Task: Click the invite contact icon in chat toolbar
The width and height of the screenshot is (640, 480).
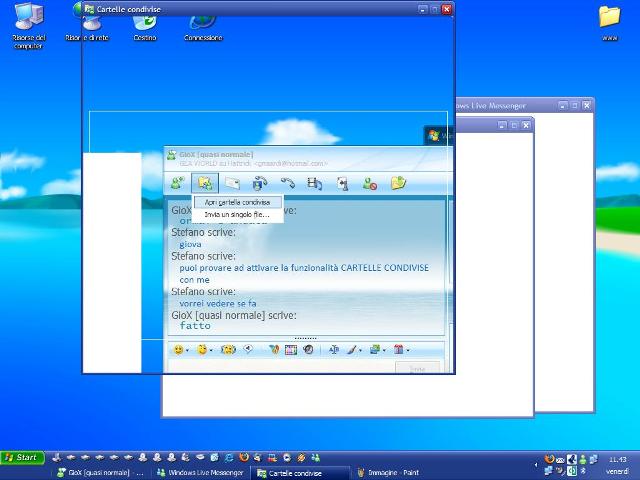Action: (179, 183)
